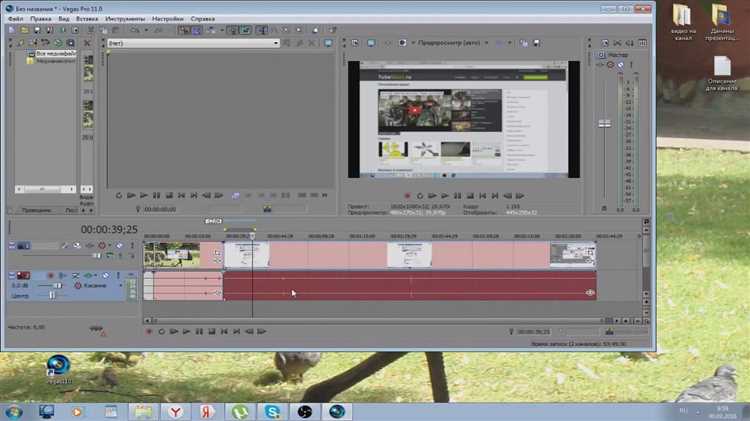Screen dimensions: 750x421
Task: Select the Все медиафайлы folder in the media tree
Action: click(x=55, y=53)
